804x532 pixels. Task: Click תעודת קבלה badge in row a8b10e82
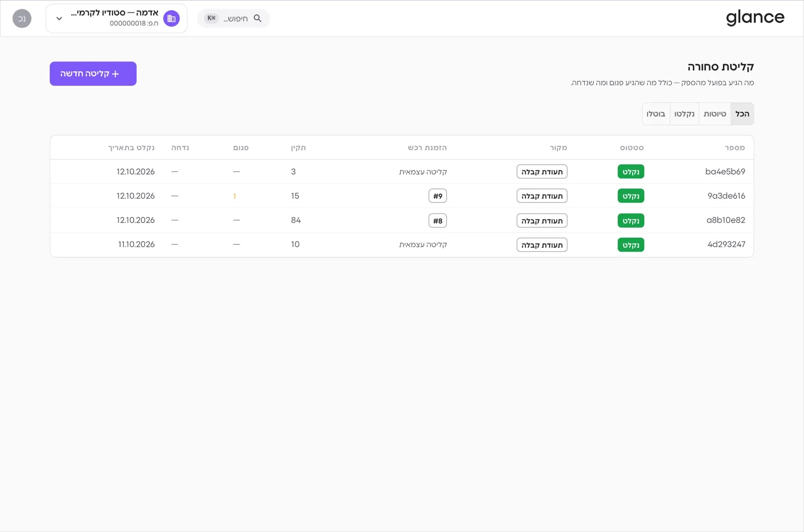[x=542, y=221]
